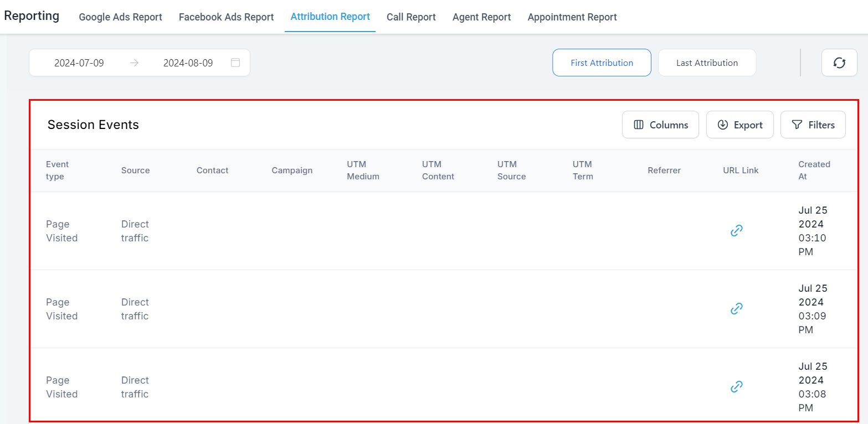The height and width of the screenshot is (424, 868).
Task: Open the Facebook Ads Report tab
Action: [x=226, y=17]
